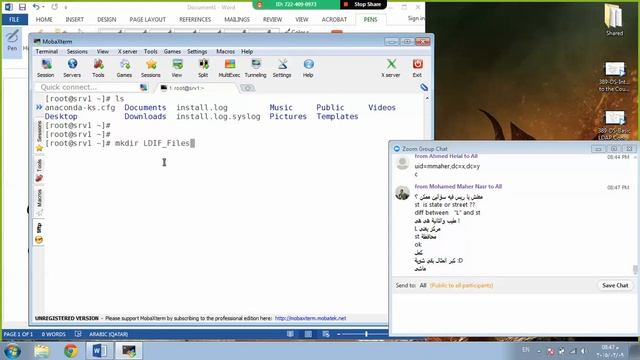
Task: Switch to the Word REFERENCES tab
Action: [x=195, y=19]
